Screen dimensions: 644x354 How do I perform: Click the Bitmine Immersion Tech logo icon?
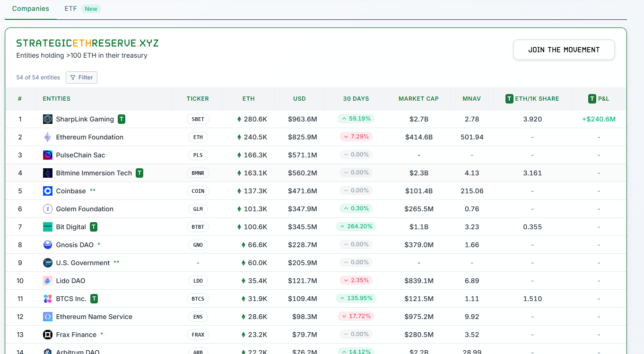coord(48,173)
